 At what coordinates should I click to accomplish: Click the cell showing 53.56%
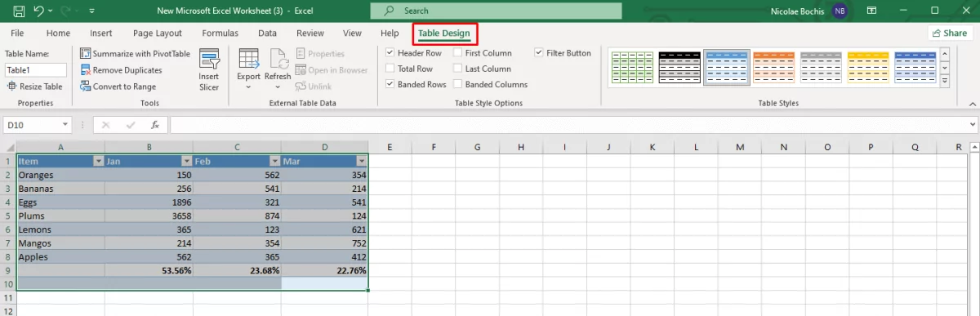(149, 270)
